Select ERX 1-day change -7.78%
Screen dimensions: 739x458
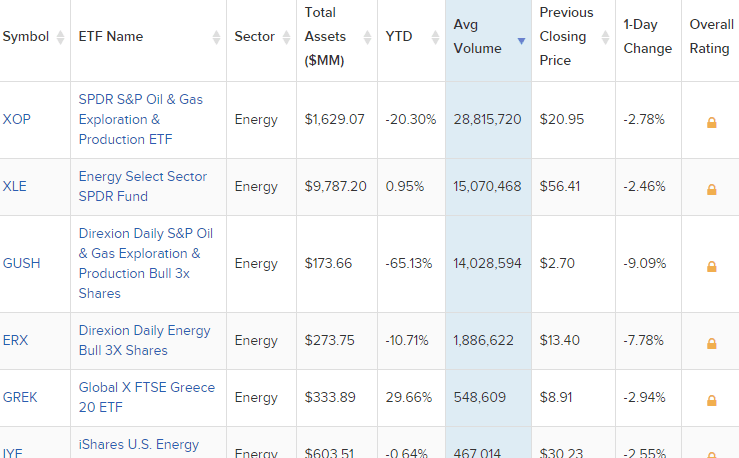[643, 340]
